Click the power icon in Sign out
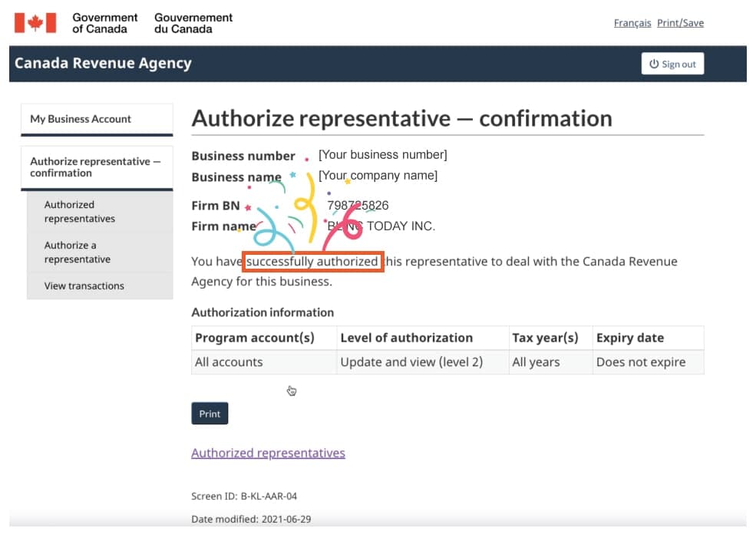The image size is (756, 535). coord(654,64)
